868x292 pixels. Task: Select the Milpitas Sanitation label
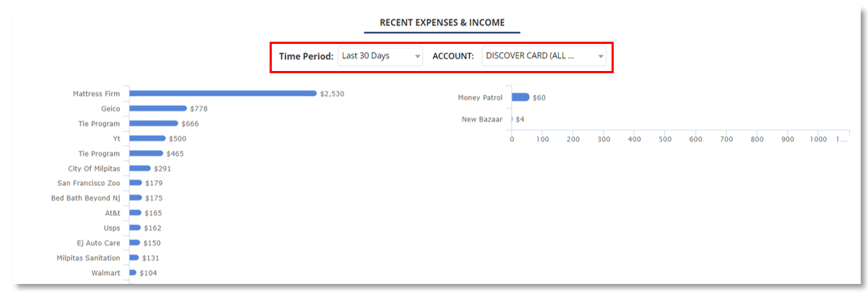(x=88, y=258)
